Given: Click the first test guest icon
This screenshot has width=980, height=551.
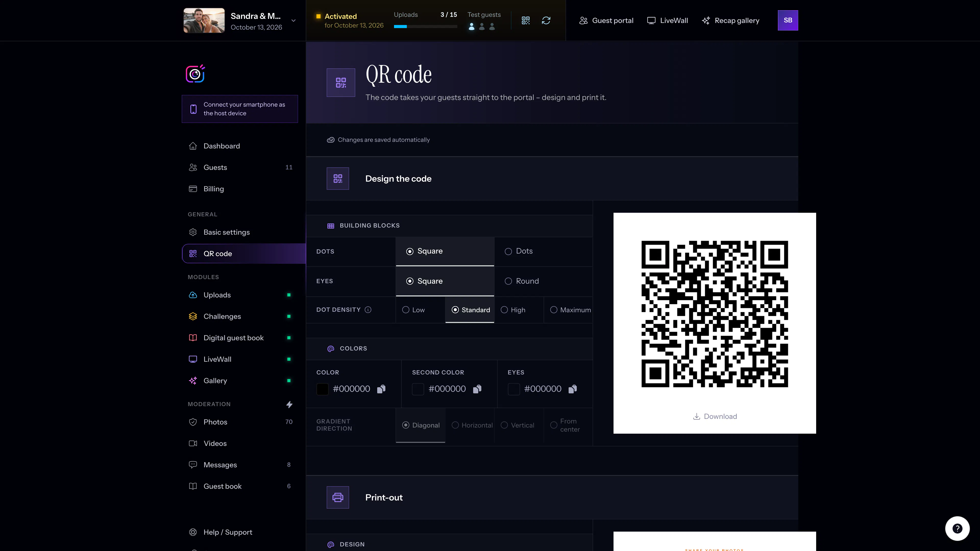Looking at the screenshot, I should click(471, 27).
